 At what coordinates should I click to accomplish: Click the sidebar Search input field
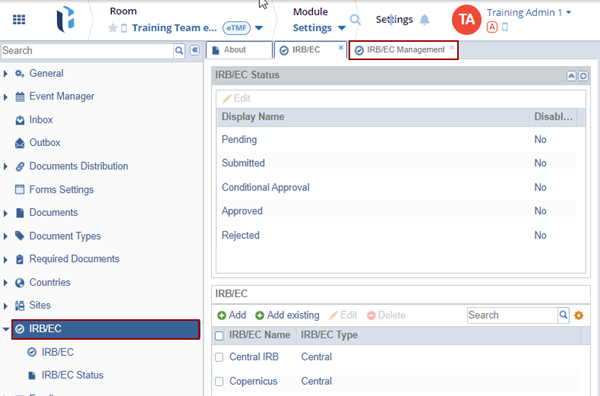pos(87,51)
